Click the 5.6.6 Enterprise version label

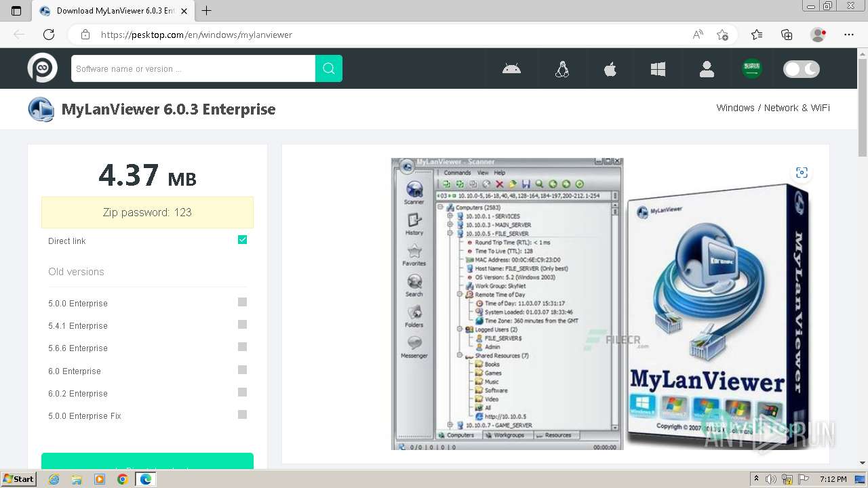coord(78,348)
